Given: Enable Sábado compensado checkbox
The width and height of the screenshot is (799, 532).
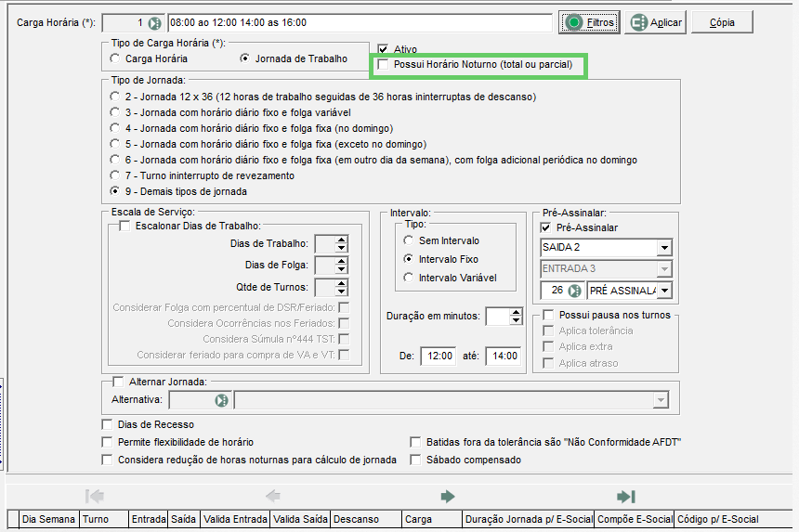Looking at the screenshot, I should tap(416, 460).
